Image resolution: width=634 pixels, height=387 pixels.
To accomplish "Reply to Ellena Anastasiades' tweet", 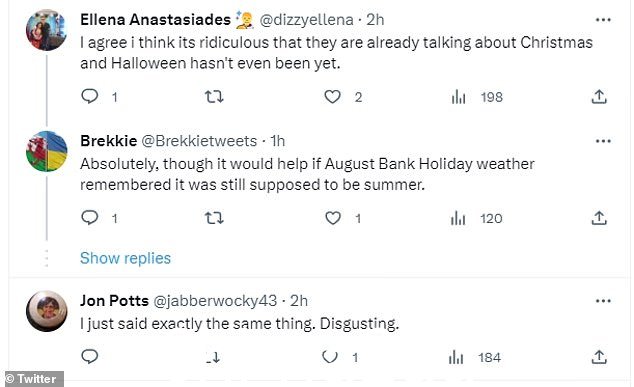I will tap(90, 96).
